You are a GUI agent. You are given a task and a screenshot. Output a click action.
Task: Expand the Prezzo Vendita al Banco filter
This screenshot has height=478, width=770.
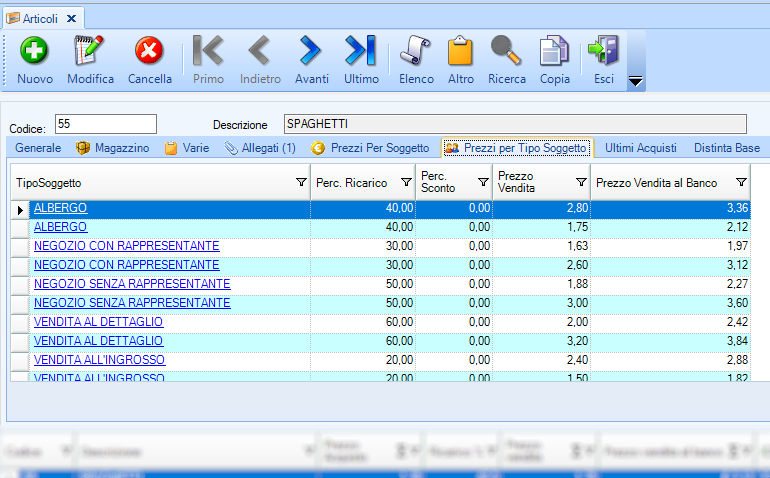click(x=740, y=183)
